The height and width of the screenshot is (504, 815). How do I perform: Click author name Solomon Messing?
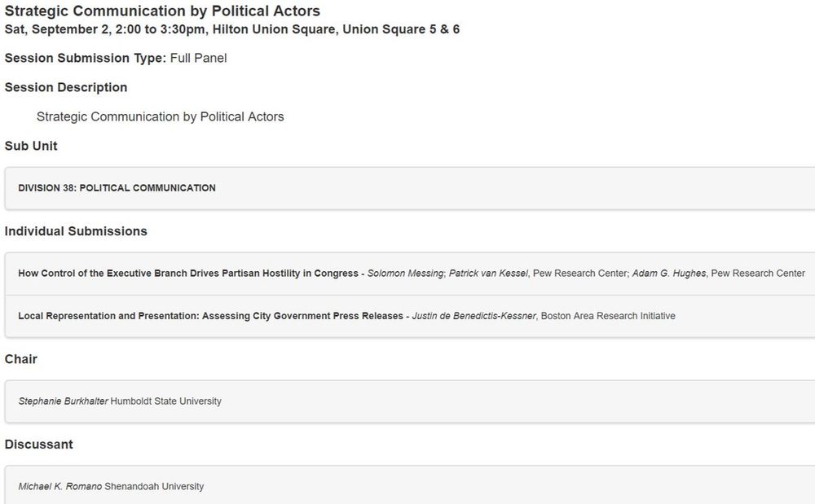click(406, 274)
